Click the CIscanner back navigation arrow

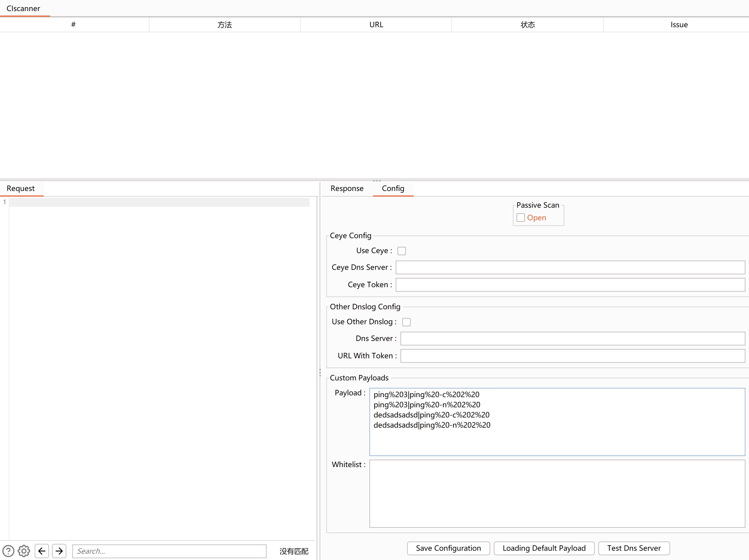(42, 551)
